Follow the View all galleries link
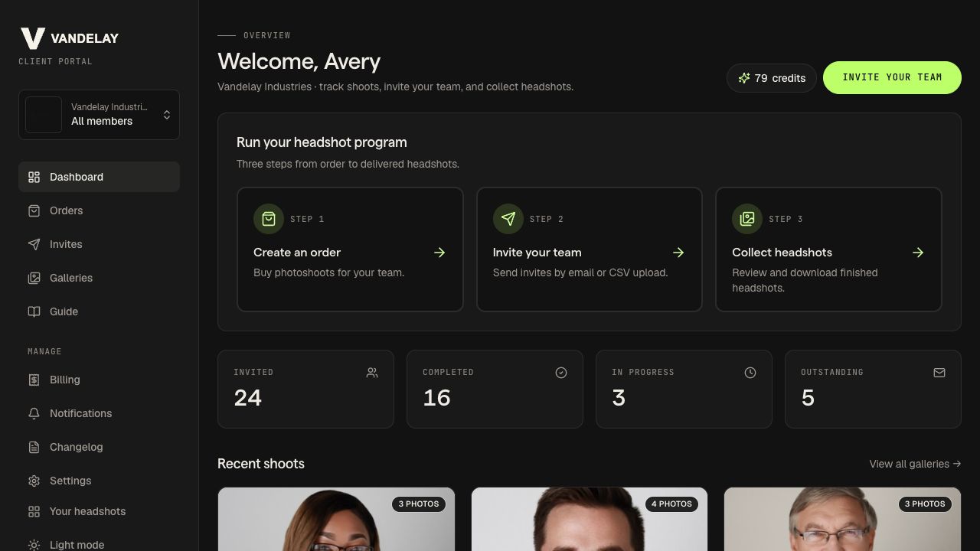Screen dimensions: 980x551 tap(915, 464)
